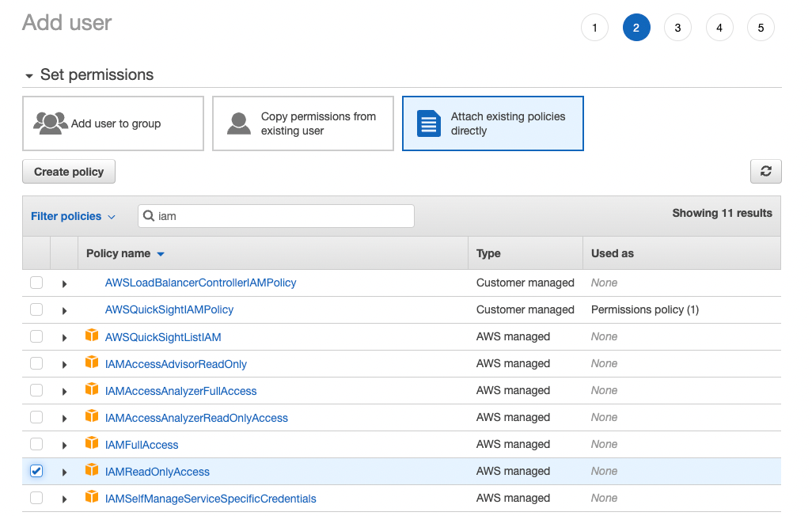This screenshot has width=812, height=516.
Task: Click the refresh policies icon button
Action: (765, 172)
